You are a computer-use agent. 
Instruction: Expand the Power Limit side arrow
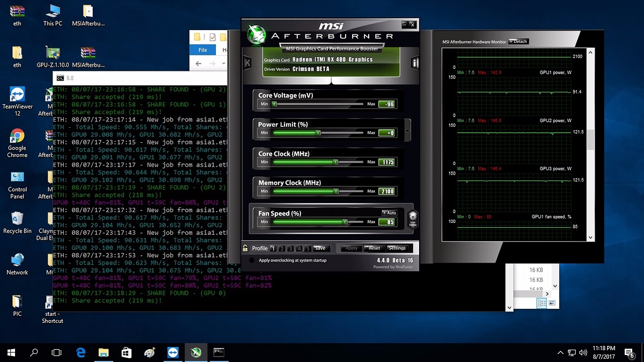[x=407, y=131]
